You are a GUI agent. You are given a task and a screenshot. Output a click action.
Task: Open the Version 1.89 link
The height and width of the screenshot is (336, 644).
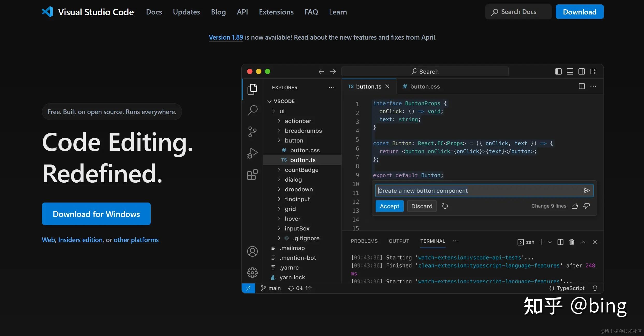pos(226,37)
